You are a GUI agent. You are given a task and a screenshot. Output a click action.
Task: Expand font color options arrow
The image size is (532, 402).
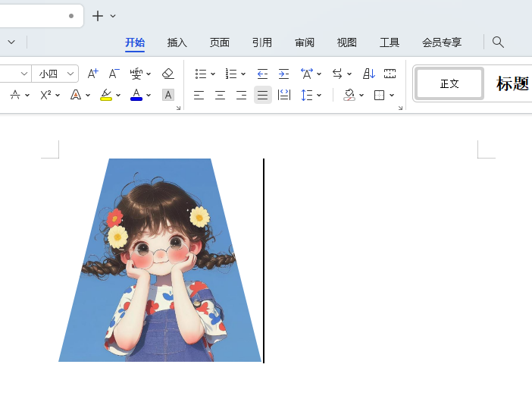coord(149,96)
